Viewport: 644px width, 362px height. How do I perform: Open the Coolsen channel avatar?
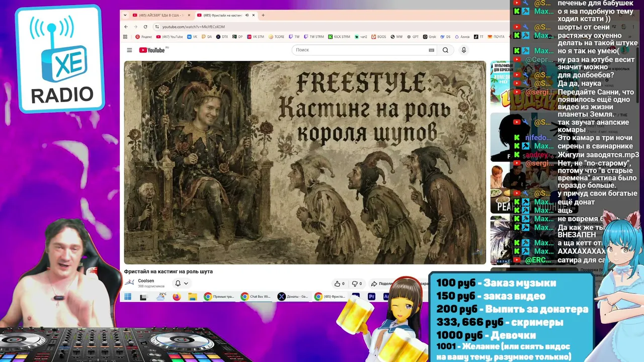pos(130,283)
